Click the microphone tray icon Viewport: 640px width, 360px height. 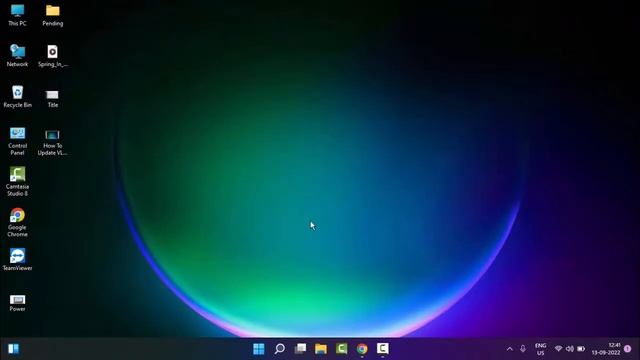tap(523, 349)
